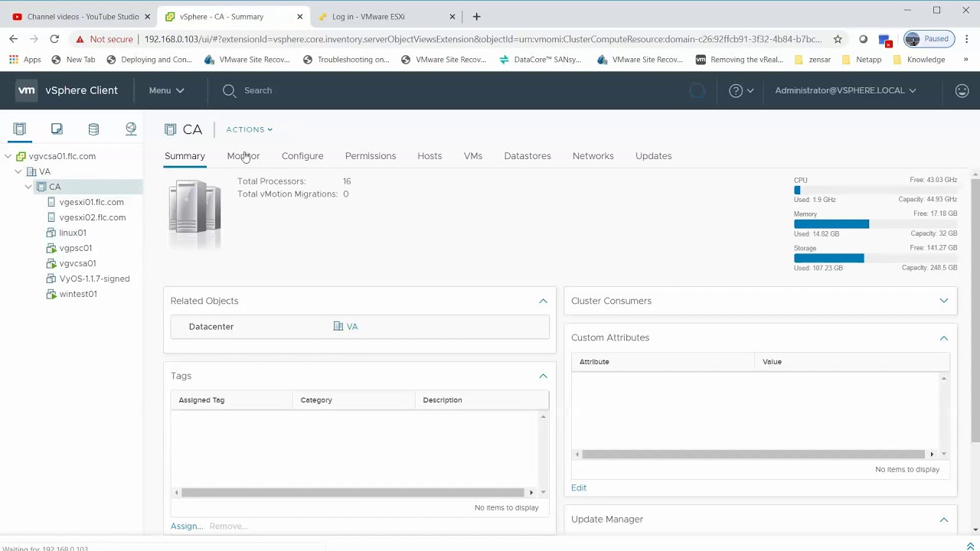The image size is (980, 551).
Task: Collapse the Update Manager panel
Action: pyautogui.click(x=943, y=520)
